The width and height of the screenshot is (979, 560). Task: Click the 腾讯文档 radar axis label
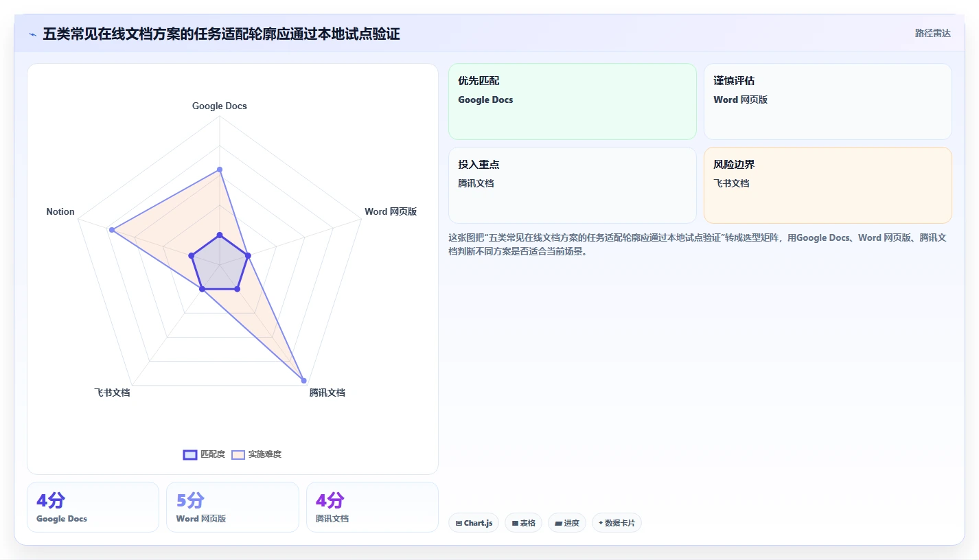(327, 393)
